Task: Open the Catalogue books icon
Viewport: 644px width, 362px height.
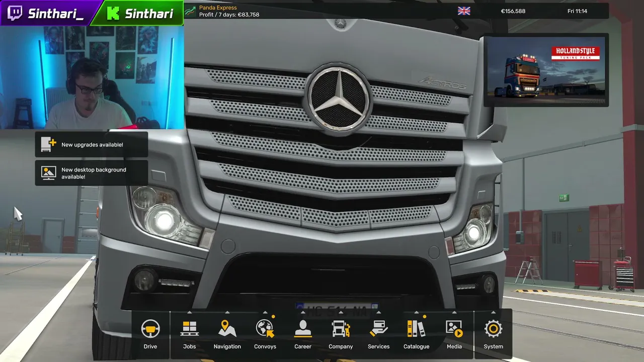Action: tap(416, 329)
